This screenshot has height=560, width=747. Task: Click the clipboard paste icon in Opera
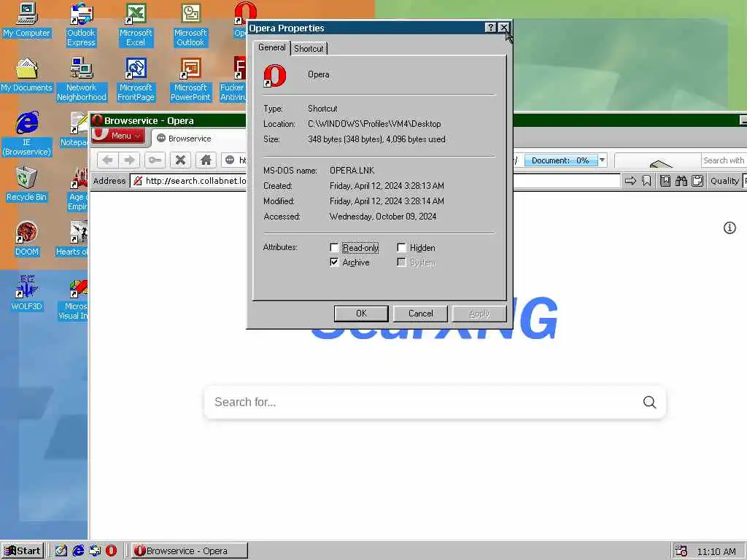(697, 181)
